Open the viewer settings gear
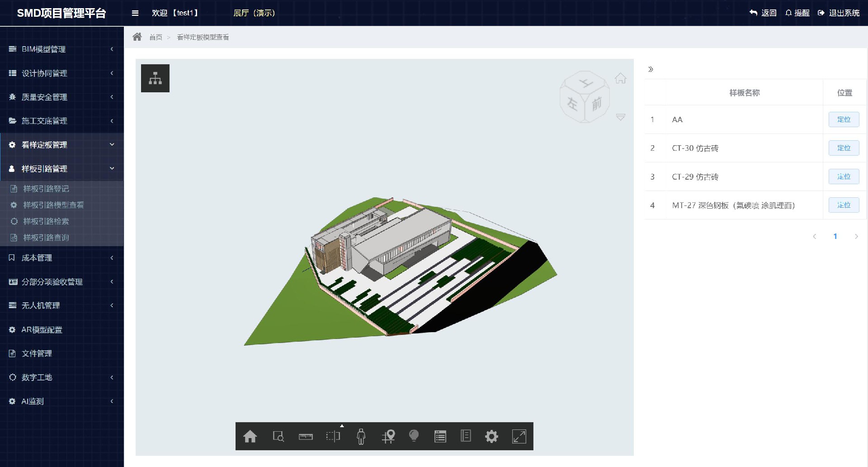 (491, 436)
